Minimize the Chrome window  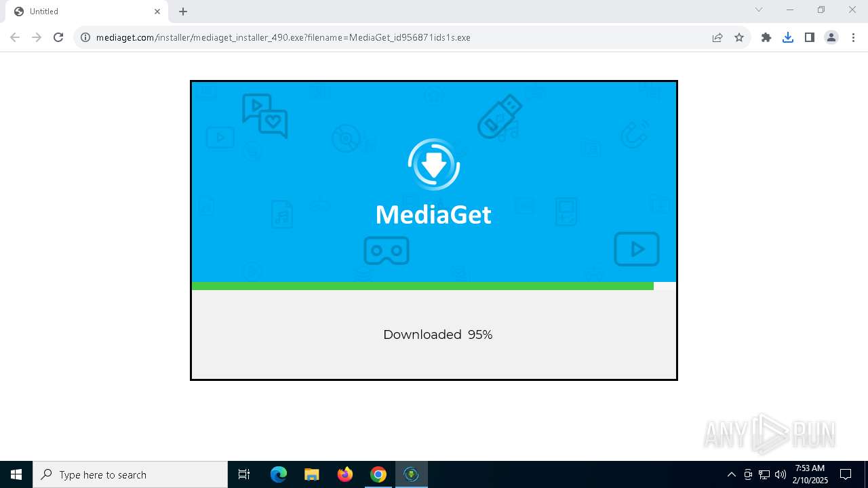click(790, 9)
